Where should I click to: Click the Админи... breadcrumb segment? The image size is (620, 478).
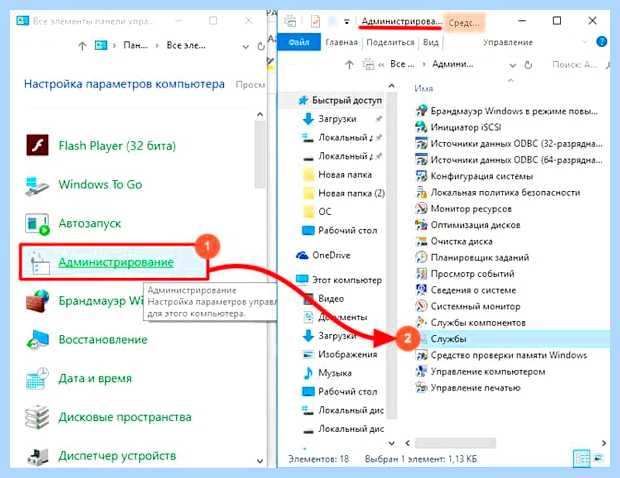coord(452,64)
